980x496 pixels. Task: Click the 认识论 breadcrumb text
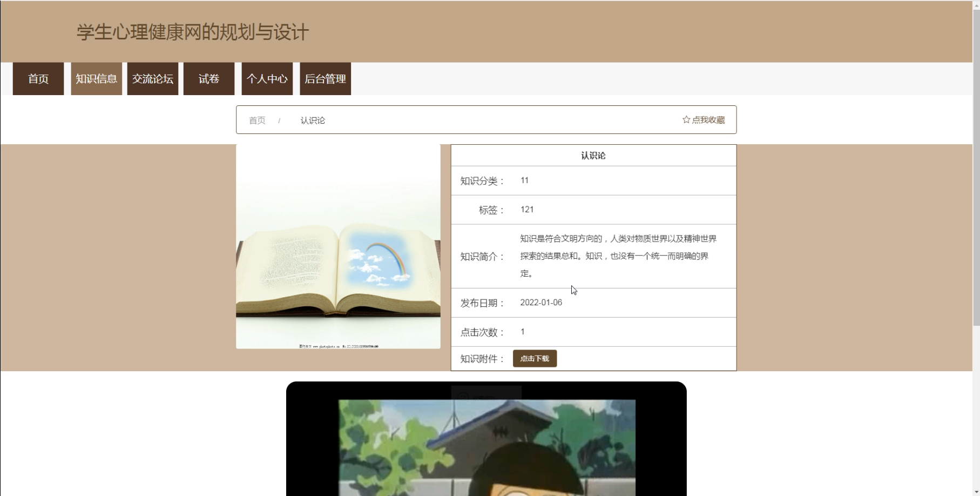[x=313, y=120]
